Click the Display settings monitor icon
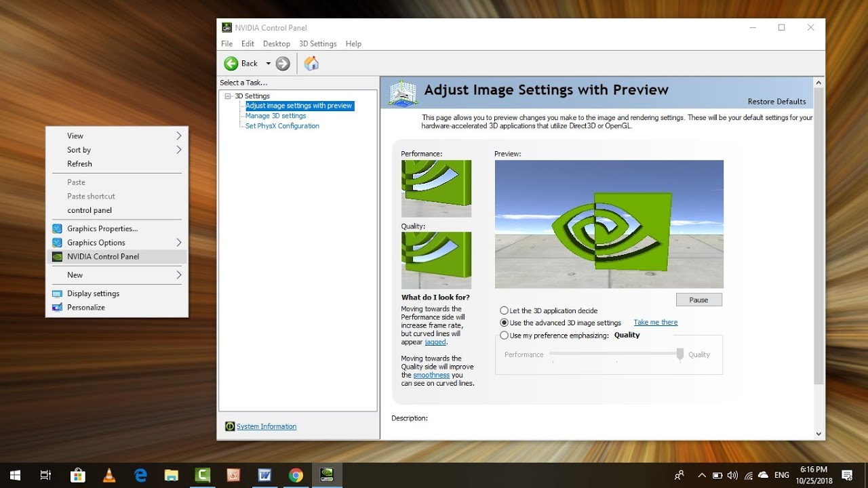This screenshot has height=488, width=868. (x=57, y=293)
